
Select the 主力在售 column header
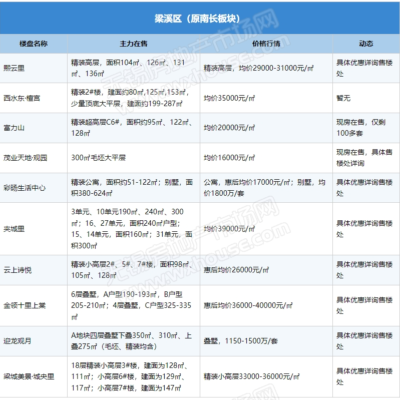134,44
